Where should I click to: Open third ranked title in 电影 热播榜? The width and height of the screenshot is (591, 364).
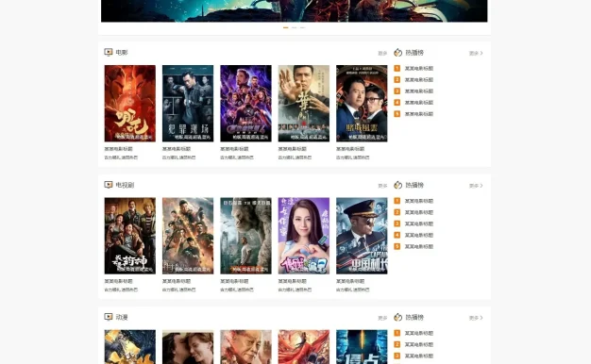(x=419, y=91)
